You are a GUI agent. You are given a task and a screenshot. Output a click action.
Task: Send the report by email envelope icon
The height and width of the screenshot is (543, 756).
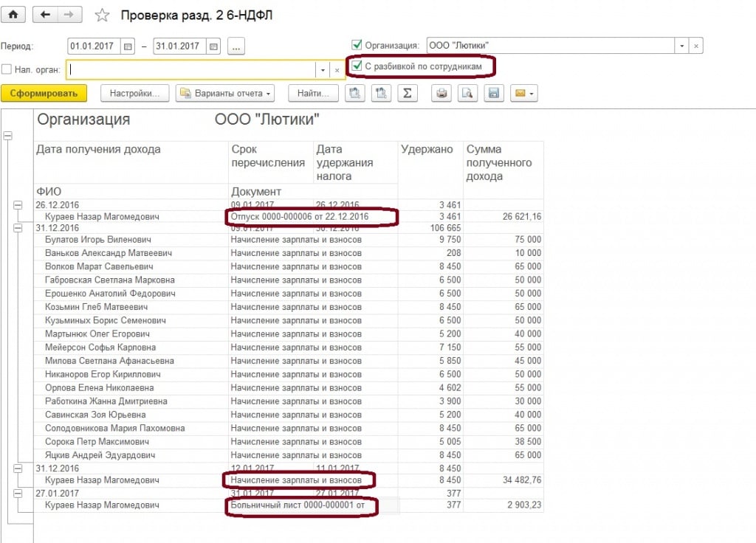coord(523,94)
